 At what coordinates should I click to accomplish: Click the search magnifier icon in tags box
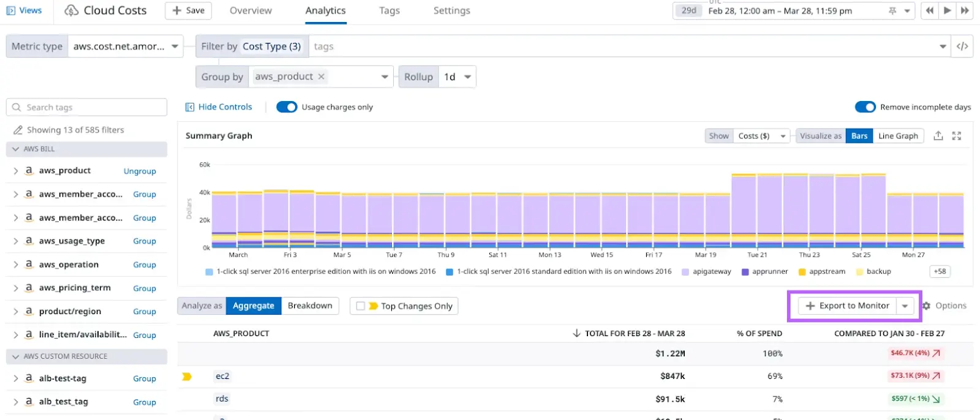[x=17, y=107]
